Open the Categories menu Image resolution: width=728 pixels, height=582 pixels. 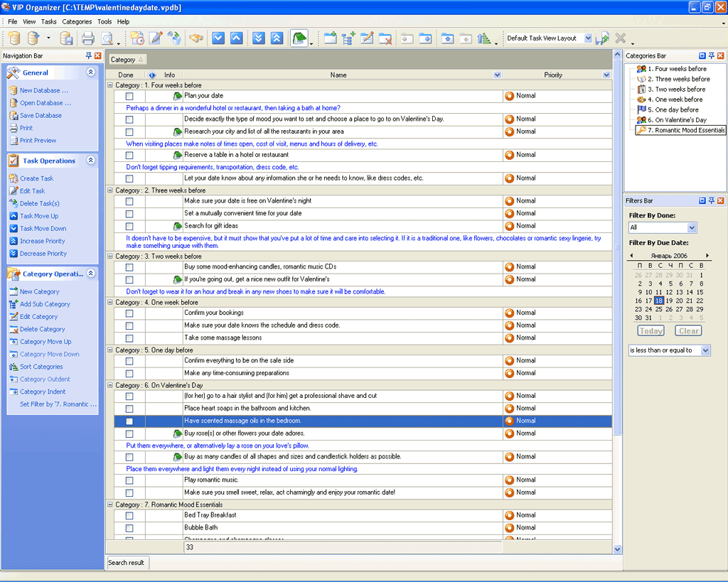click(x=77, y=22)
